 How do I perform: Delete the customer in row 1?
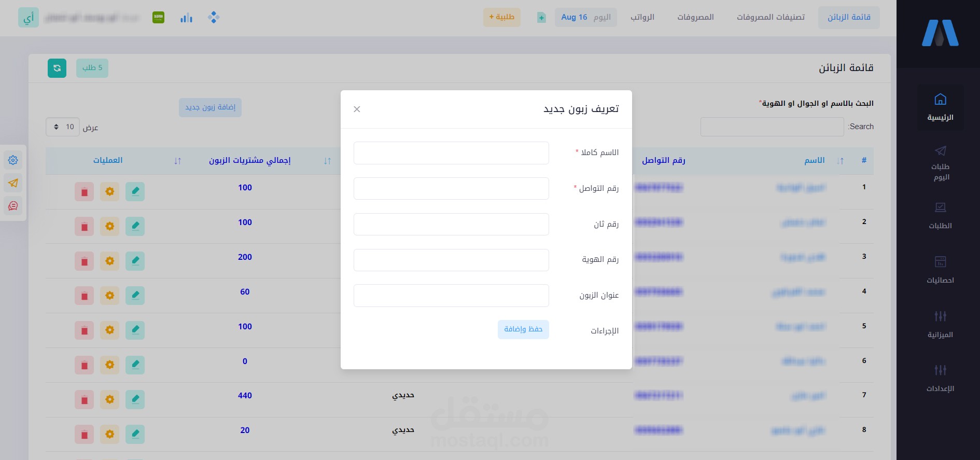(84, 191)
